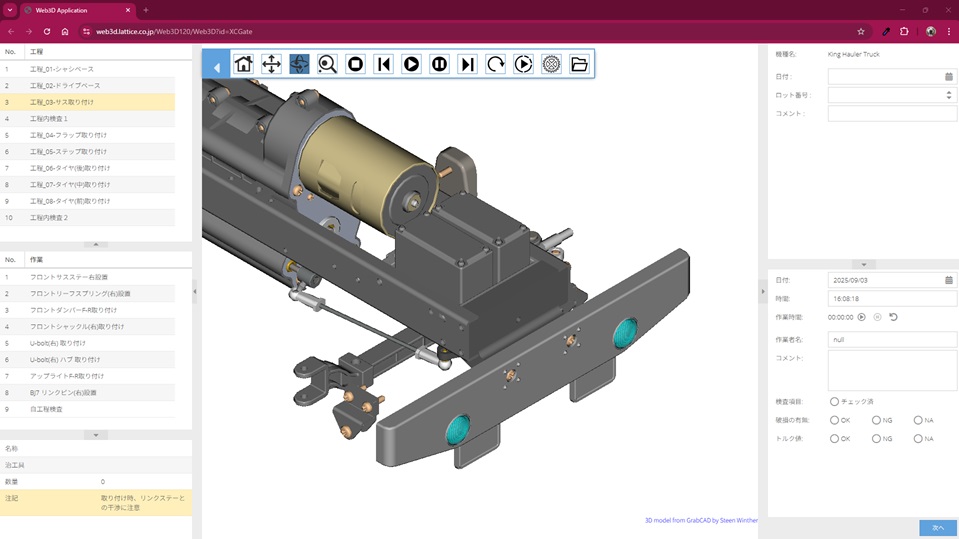Select the チェック済 radio button

834,402
